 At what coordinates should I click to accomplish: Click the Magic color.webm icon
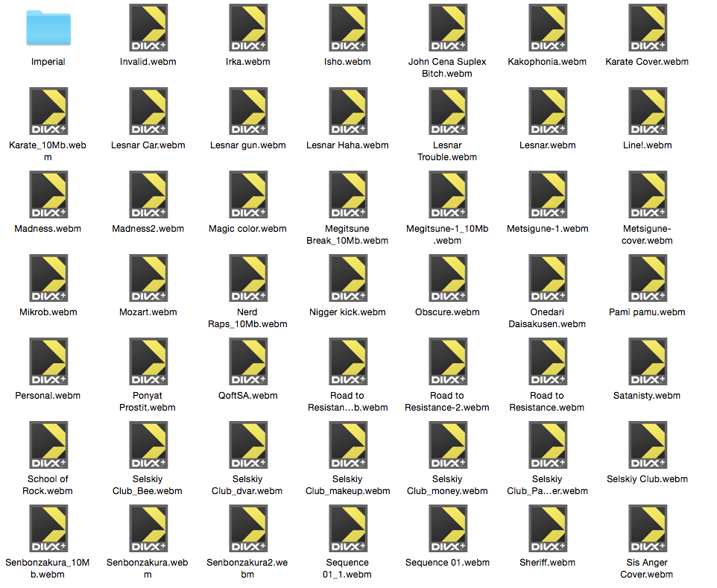[248, 195]
